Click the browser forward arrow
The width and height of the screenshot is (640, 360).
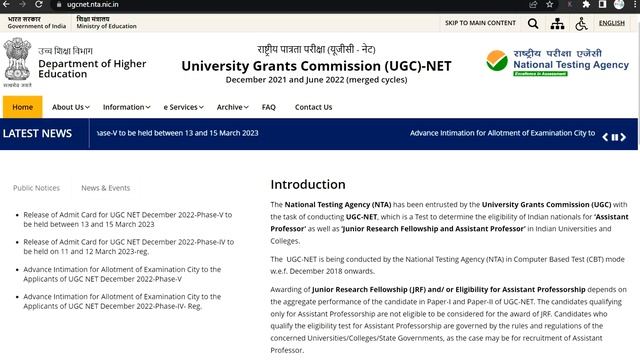coord(22,4)
